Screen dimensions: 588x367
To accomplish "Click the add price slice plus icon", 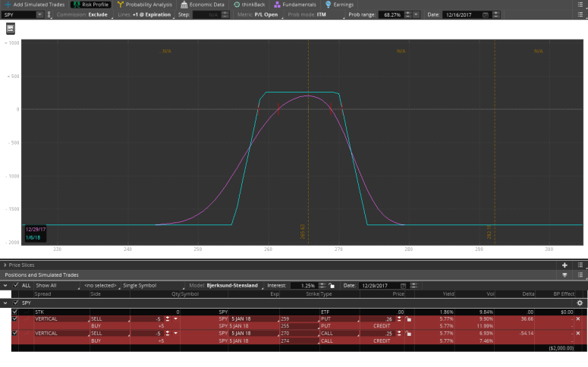I will (564, 265).
